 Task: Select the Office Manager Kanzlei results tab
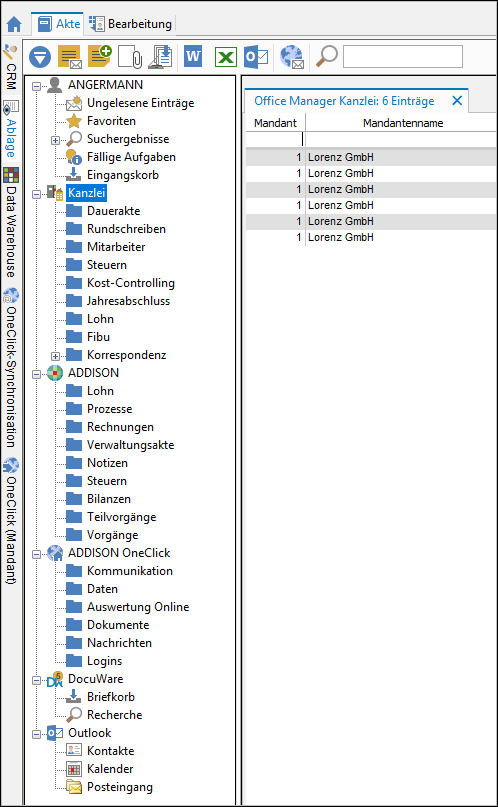point(344,101)
